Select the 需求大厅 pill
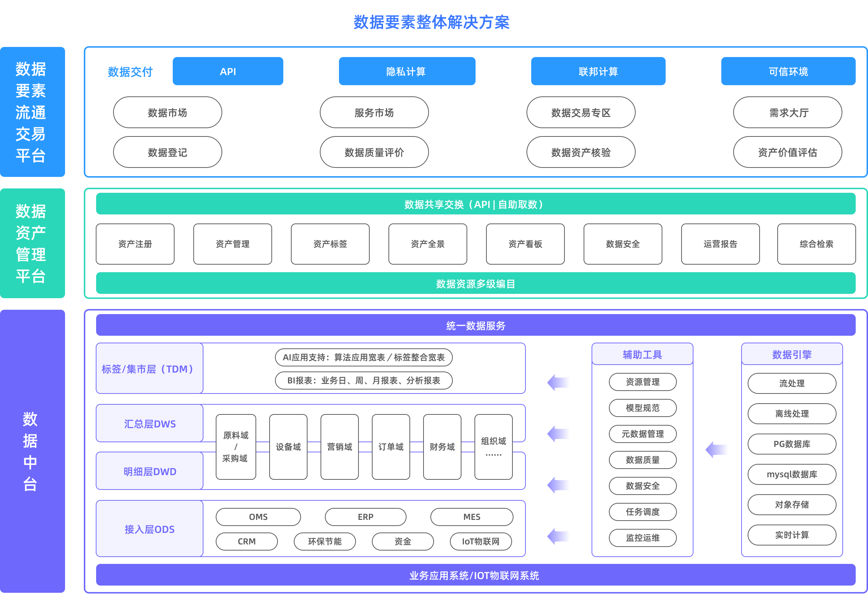Viewport: 868px width, 600px height. pyautogui.click(x=787, y=112)
